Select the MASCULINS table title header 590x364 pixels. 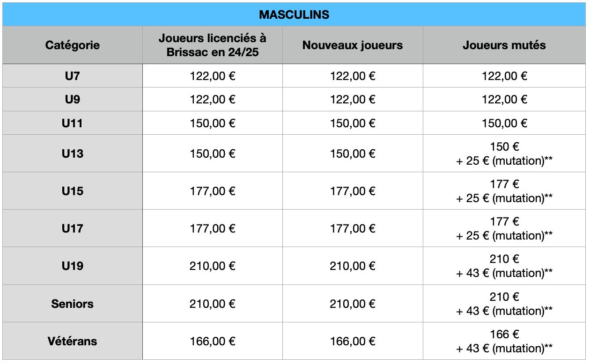294,15
